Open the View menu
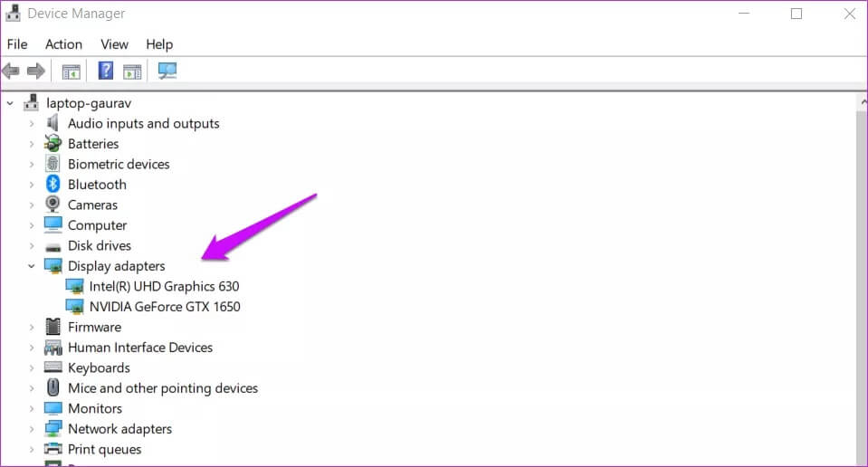Viewport: 868px width, 467px height. [x=115, y=44]
